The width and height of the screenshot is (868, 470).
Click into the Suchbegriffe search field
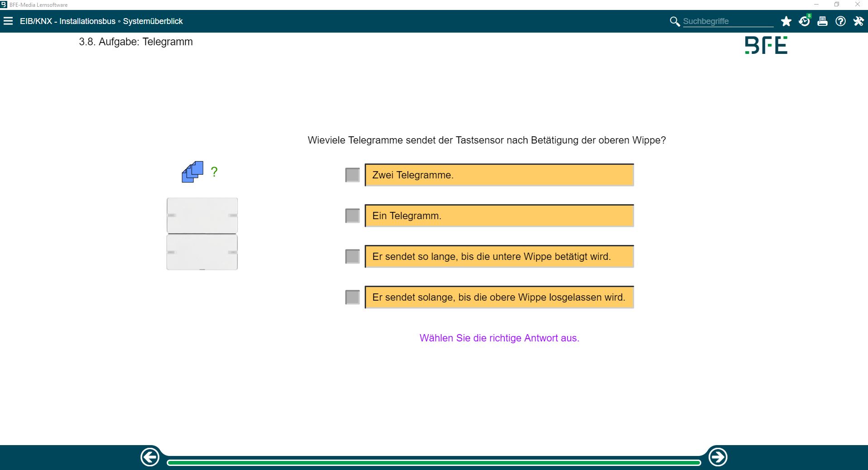click(x=727, y=21)
